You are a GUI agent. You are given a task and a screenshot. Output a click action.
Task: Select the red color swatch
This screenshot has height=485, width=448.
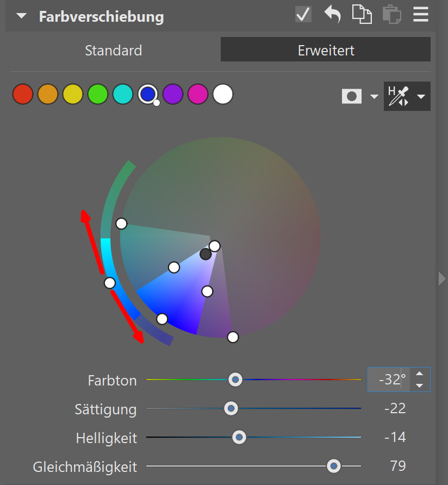[x=22, y=94]
